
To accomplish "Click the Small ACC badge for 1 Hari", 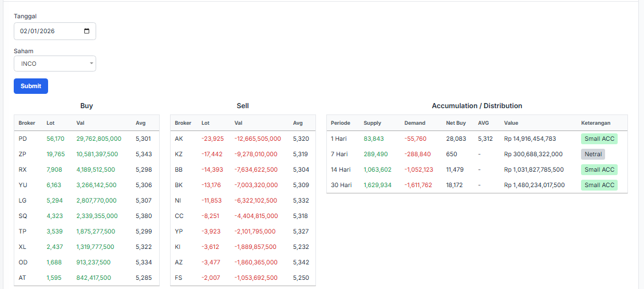I will [x=599, y=138].
